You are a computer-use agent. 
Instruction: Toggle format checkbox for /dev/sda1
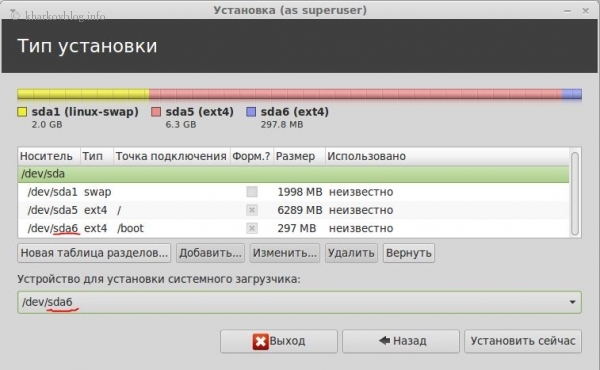click(x=252, y=192)
